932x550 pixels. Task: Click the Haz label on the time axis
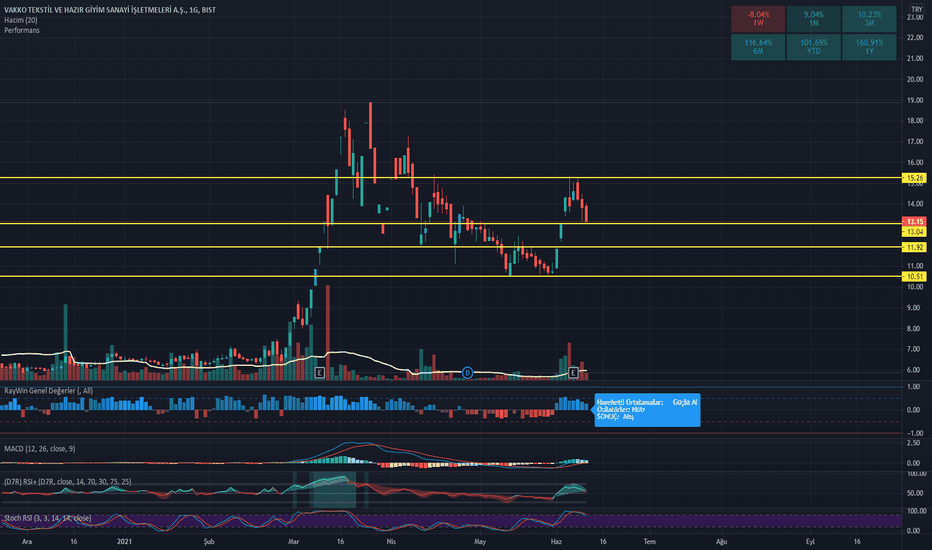(556, 542)
